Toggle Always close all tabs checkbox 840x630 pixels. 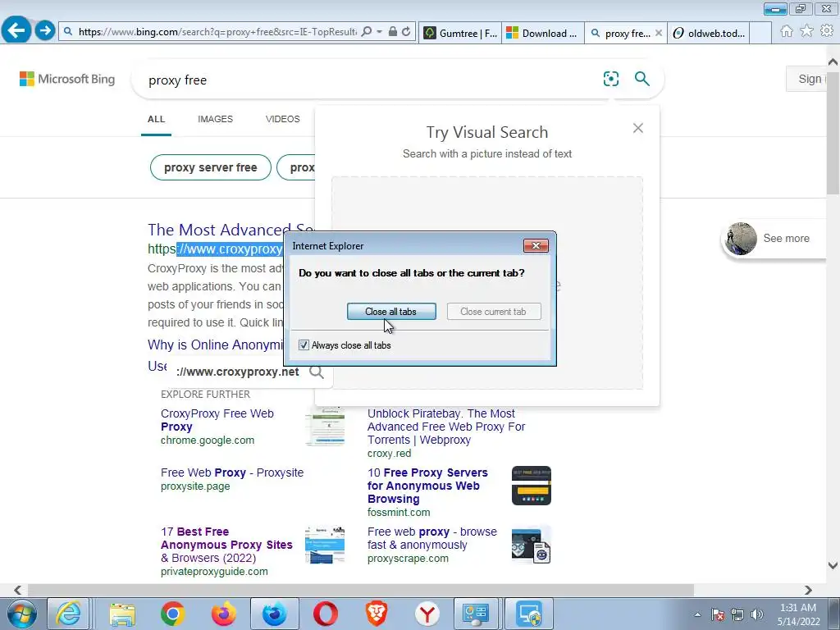pos(304,345)
